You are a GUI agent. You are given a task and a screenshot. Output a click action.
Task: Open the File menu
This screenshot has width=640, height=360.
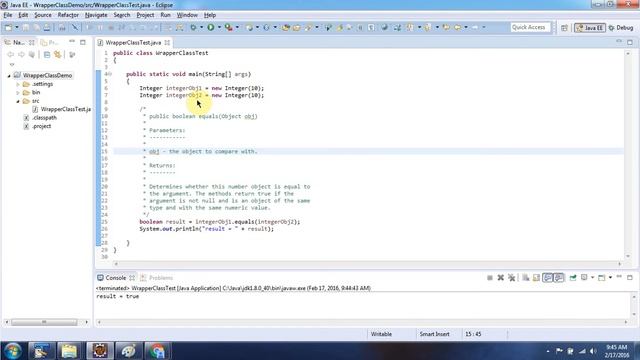8,15
